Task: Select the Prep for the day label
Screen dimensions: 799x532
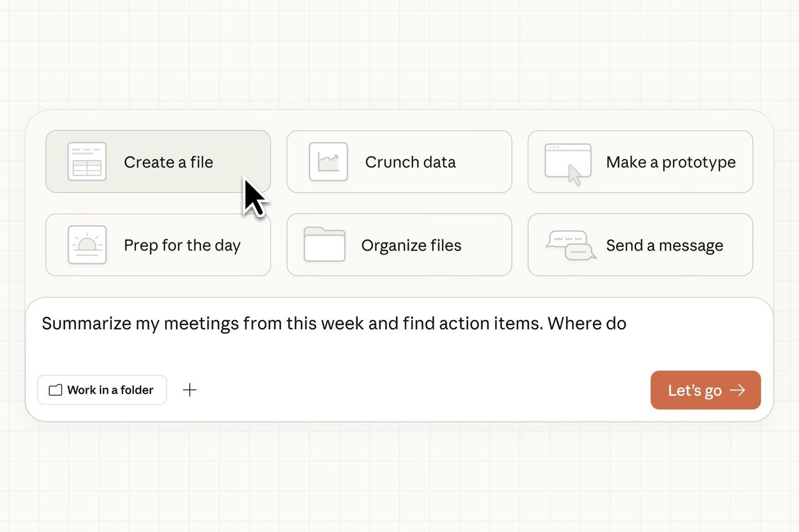Action: coord(182,245)
